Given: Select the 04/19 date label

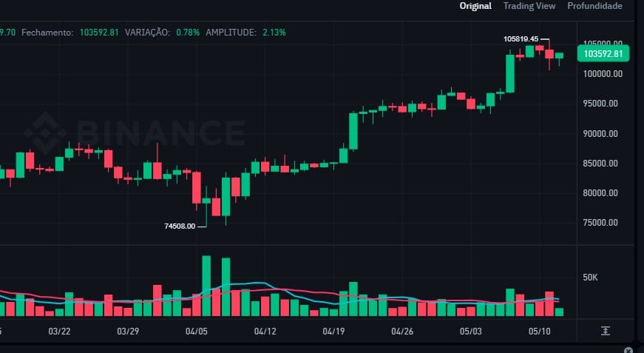Looking at the screenshot, I should (333, 331).
